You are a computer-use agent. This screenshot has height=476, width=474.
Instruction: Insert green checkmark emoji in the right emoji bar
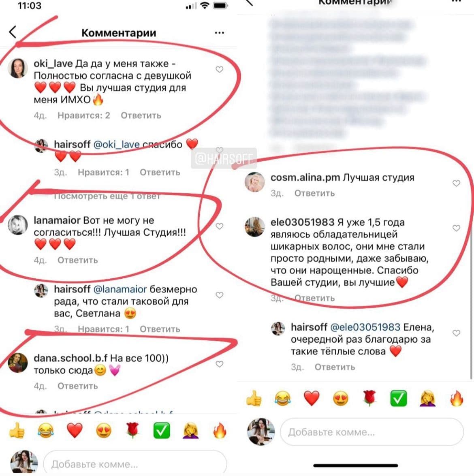point(398,398)
